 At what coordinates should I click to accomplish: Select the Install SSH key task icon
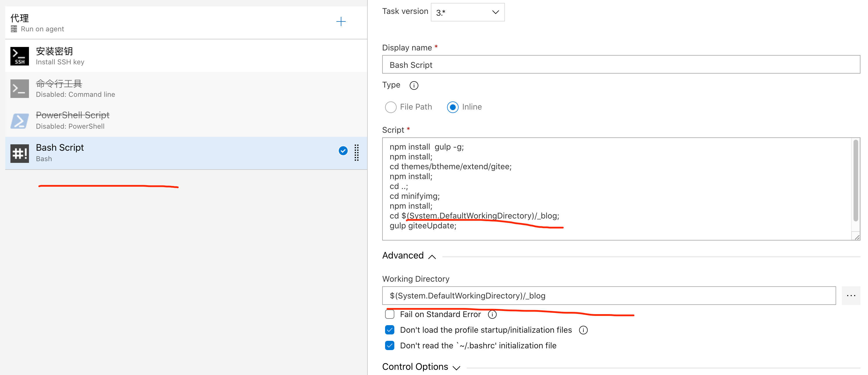coord(20,56)
